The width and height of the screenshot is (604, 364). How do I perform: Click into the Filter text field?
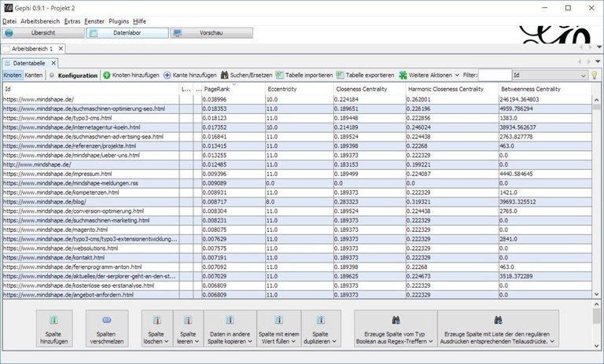tap(495, 75)
